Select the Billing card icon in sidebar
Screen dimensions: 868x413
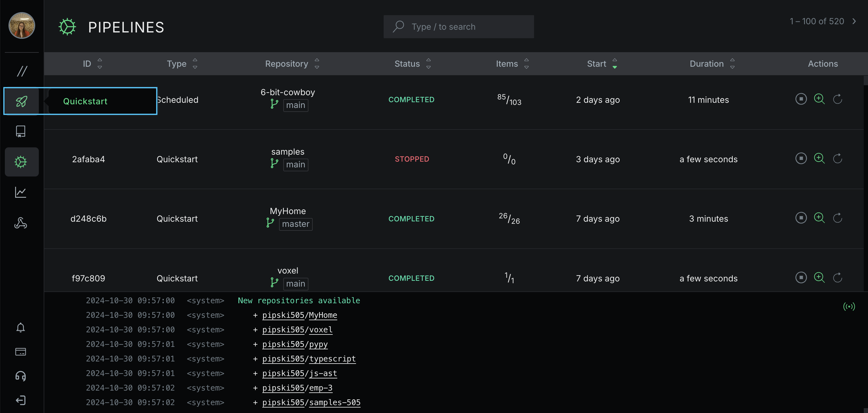coord(21,351)
